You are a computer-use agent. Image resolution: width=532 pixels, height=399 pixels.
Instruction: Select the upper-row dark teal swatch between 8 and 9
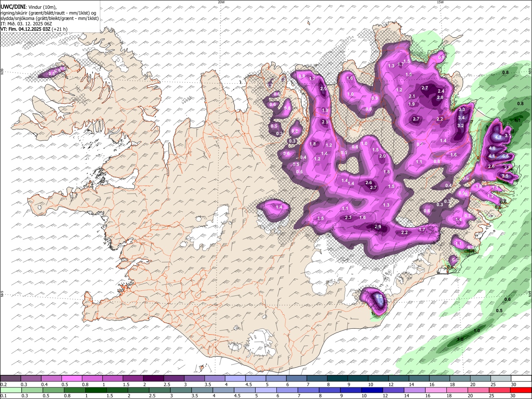(x=337, y=378)
